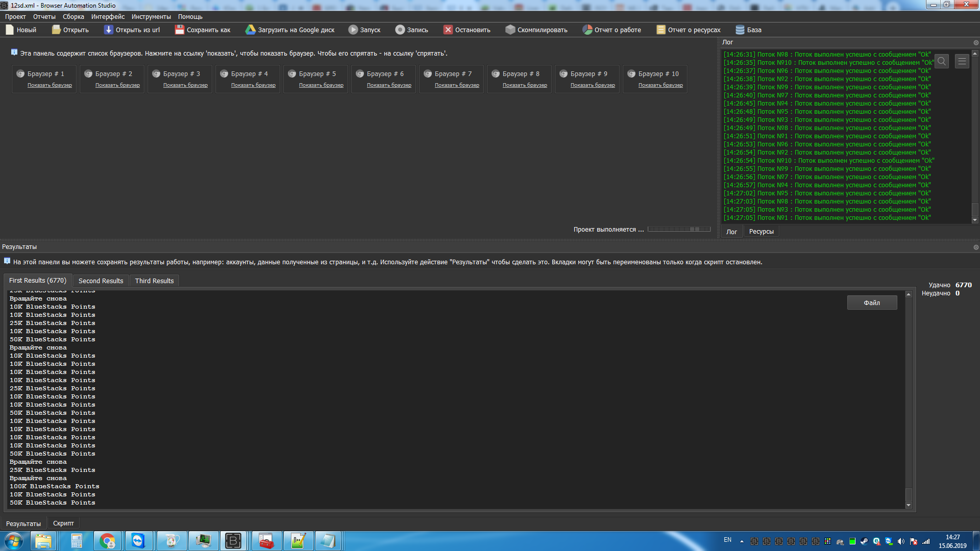Viewport: 980px width, 551px height.
Task: Select the Результаты bottom tab
Action: point(23,523)
